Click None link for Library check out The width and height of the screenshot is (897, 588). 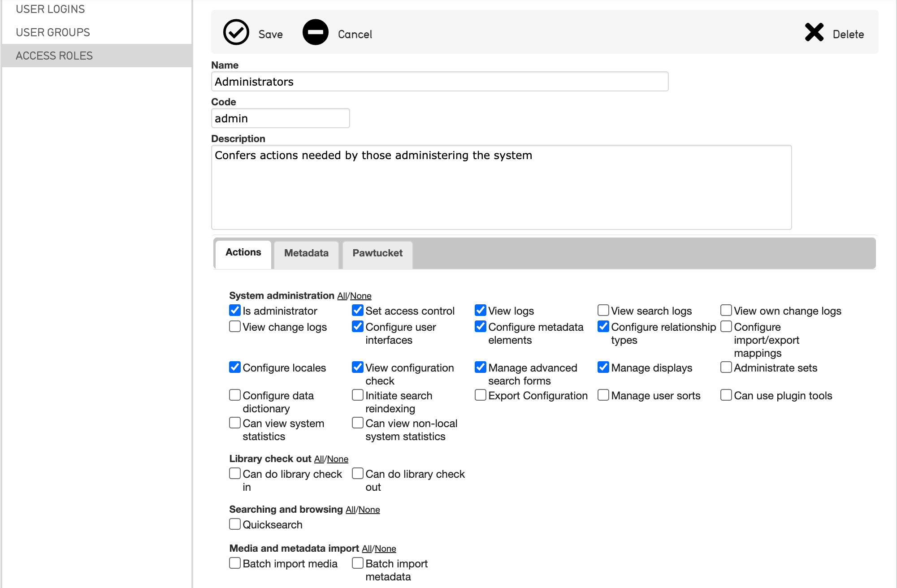(x=338, y=459)
